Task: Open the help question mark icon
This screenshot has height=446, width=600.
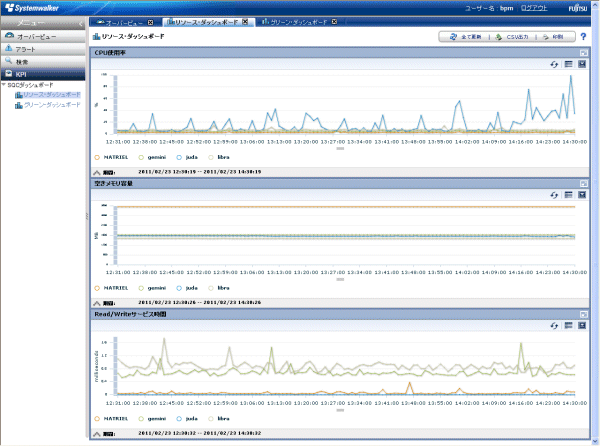Action: tap(583, 37)
